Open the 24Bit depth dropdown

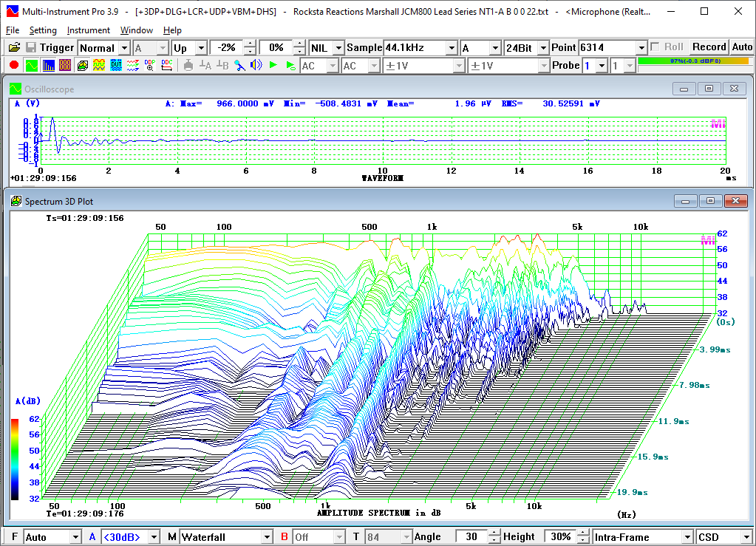pyautogui.click(x=543, y=48)
